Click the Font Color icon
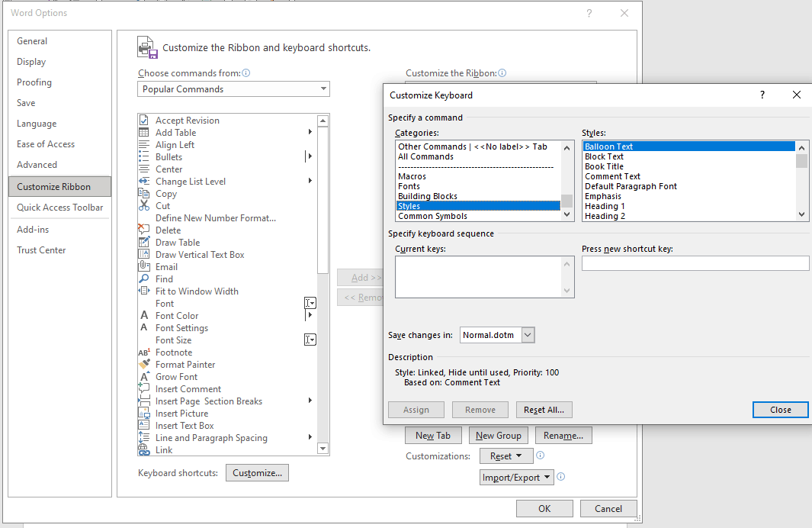 tap(144, 315)
